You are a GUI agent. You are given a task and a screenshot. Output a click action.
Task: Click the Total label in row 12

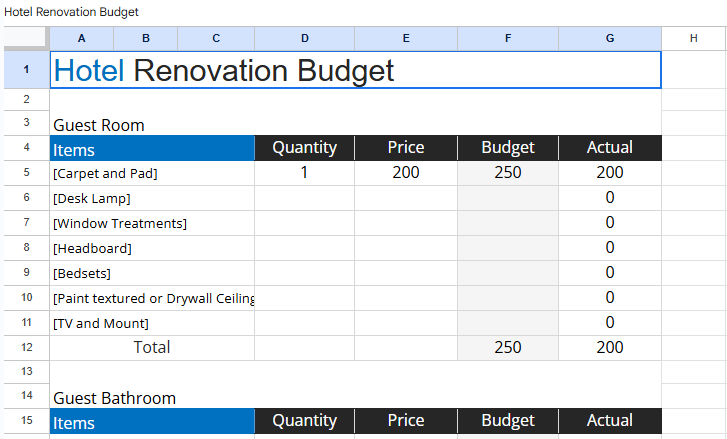152,348
